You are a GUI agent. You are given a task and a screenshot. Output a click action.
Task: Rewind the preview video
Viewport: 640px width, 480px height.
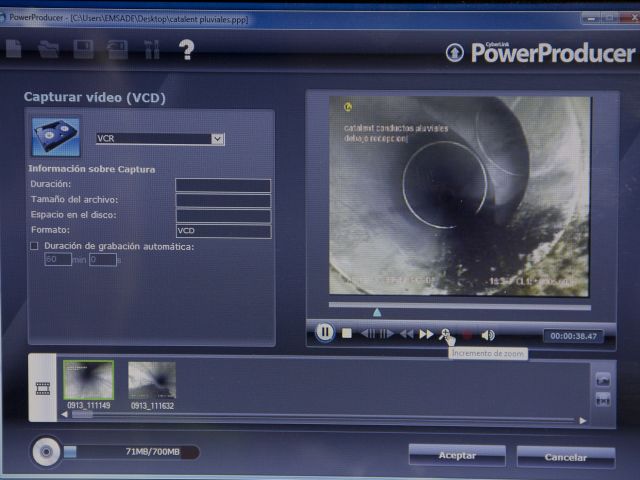[407, 334]
